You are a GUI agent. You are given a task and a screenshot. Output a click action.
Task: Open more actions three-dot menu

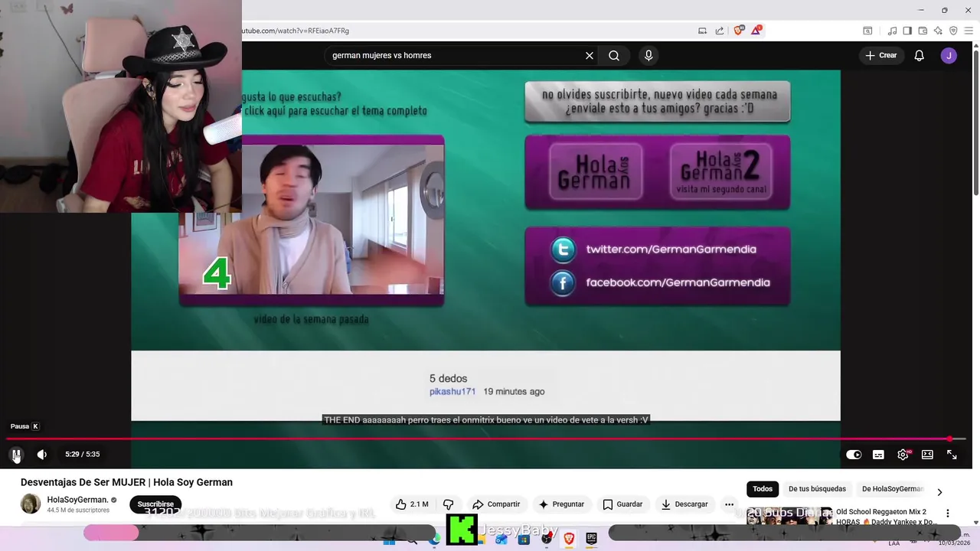point(730,504)
